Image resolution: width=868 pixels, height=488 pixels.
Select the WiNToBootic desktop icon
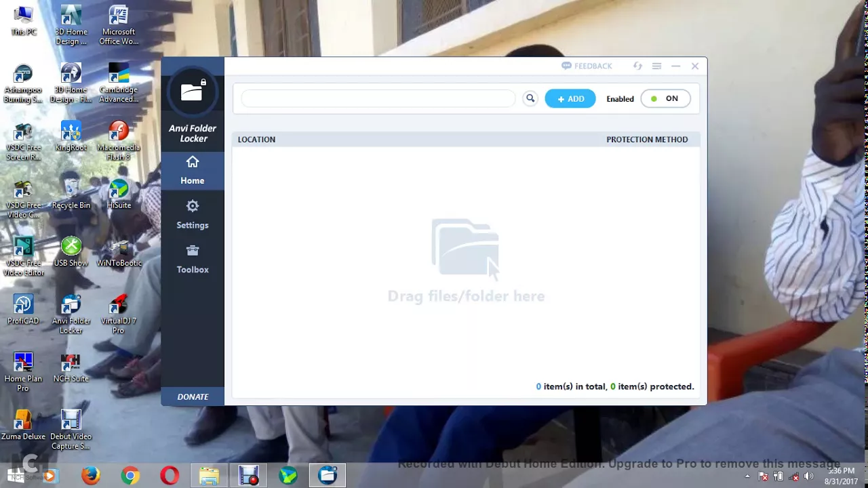click(x=119, y=252)
